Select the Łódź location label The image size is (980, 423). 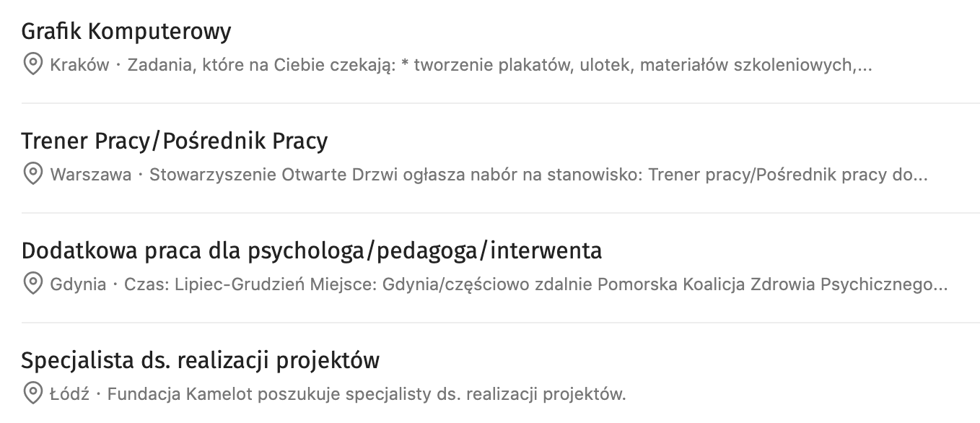(x=69, y=395)
